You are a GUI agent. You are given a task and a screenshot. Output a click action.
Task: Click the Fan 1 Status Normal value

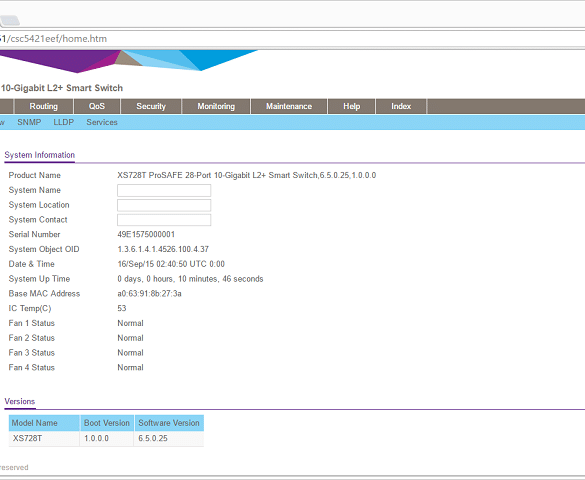point(130,323)
